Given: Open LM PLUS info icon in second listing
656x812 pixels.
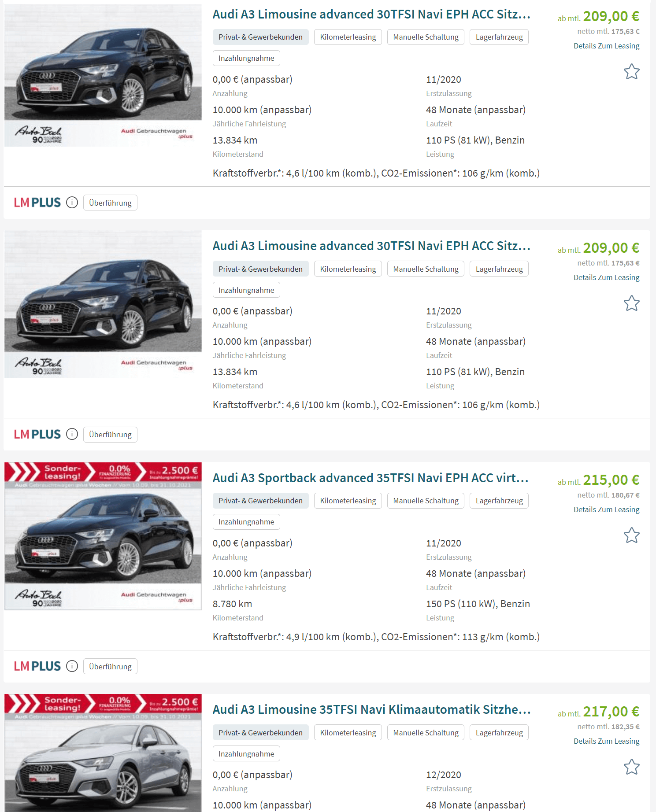Looking at the screenshot, I should tap(72, 434).
